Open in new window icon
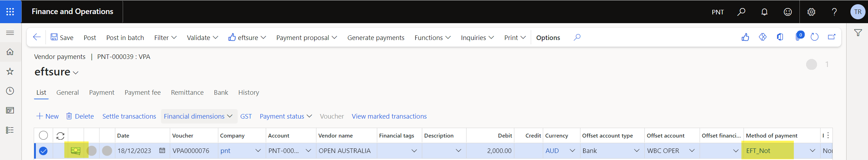This screenshot has height=160, width=868. click(x=831, y=37)
